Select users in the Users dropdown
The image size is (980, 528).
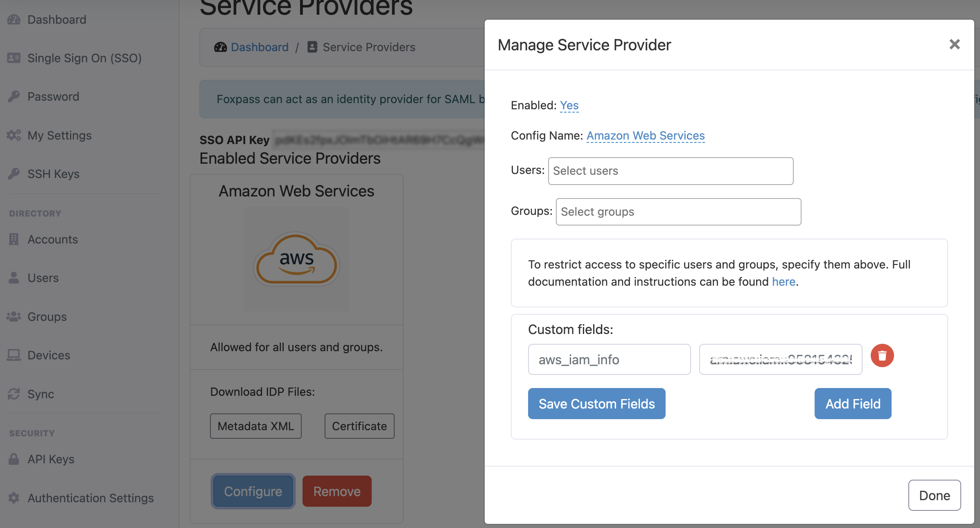(x=671, y=170)
